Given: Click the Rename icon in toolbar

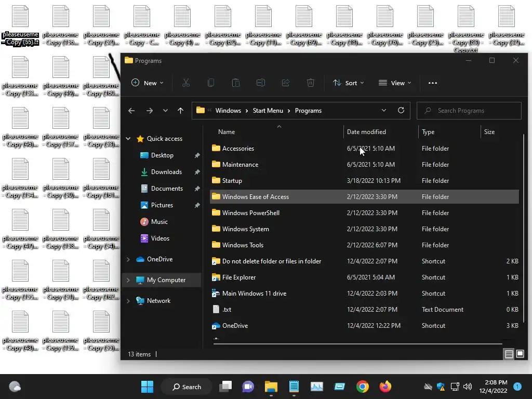Looking at the screenshot, I should pos(261,83).
